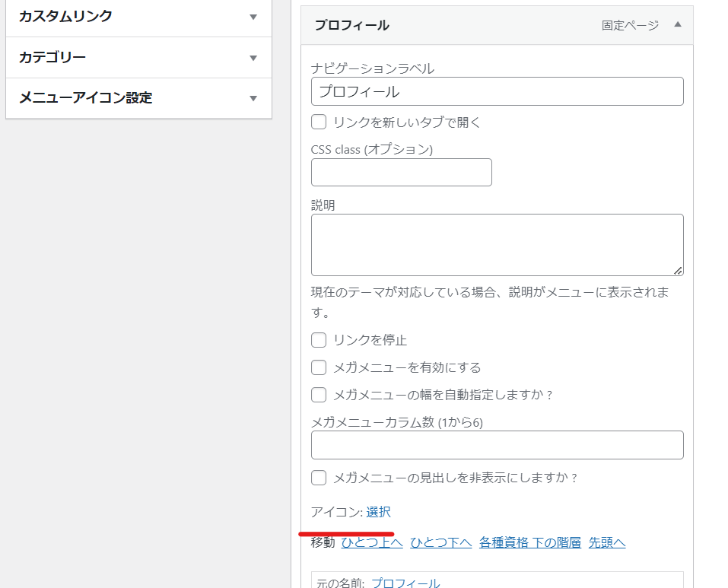Move item with ひとつ上へ link
This screenshot has height=588, width=728.
click(x=372, y=542)
